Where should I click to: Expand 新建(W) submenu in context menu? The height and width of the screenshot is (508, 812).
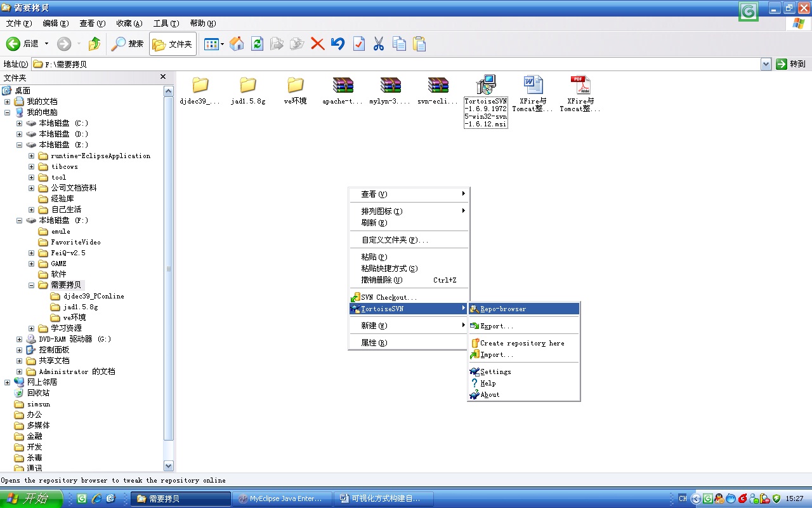click(x=409, y=326)
